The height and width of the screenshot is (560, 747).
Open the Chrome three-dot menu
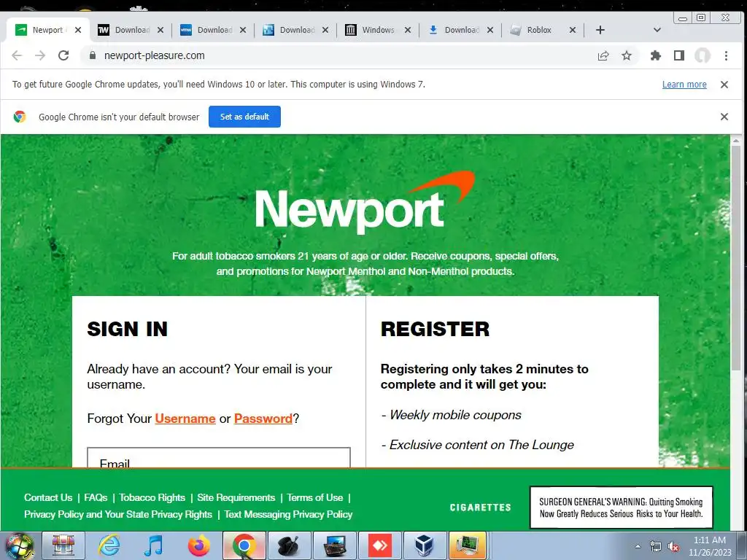(x=726, y=55)
